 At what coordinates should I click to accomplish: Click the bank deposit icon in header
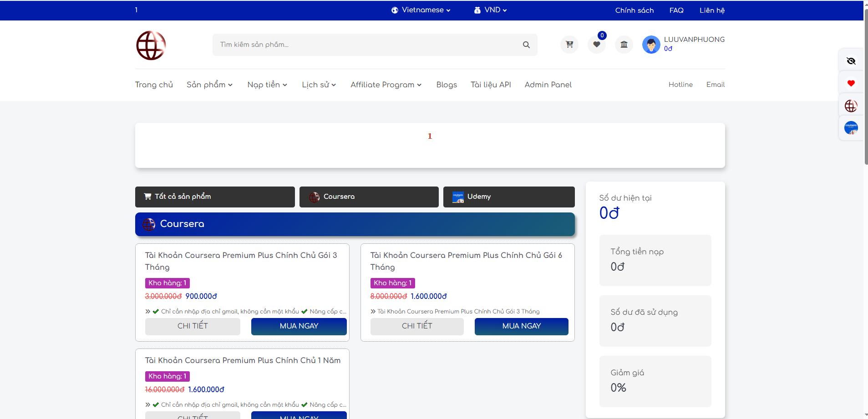(624, 45)
